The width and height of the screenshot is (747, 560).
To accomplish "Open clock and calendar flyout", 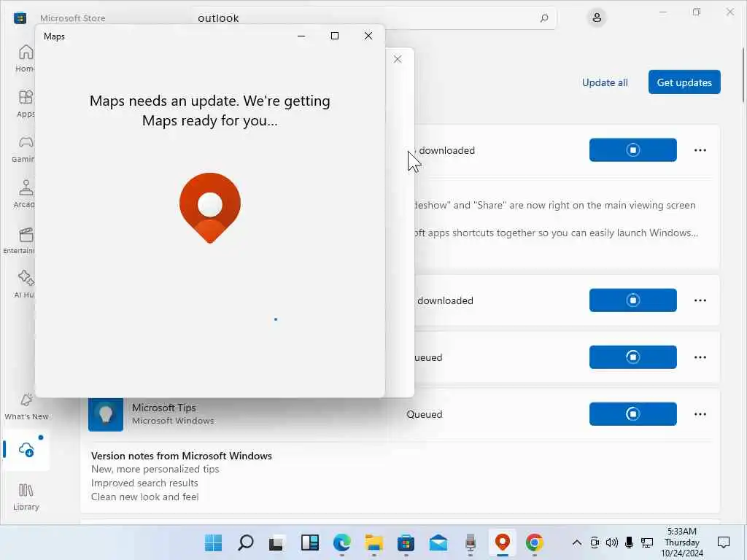I will tap(682, 542).
